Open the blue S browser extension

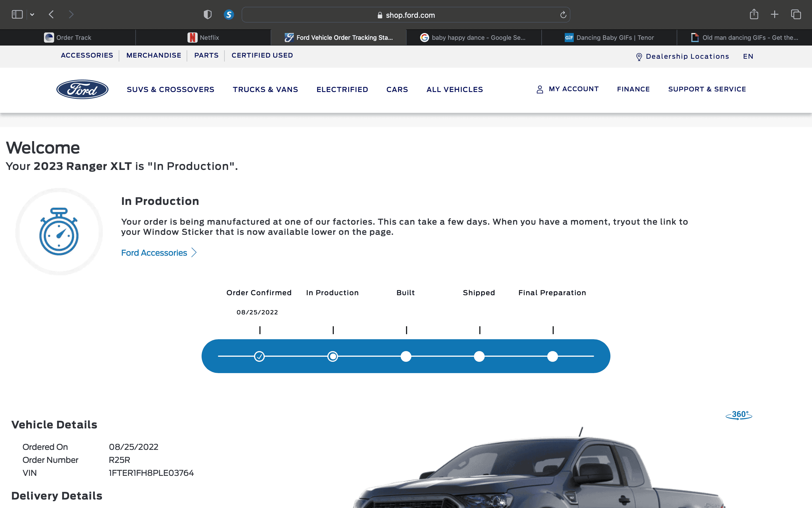pyautogui.click(x=229, y=14)
